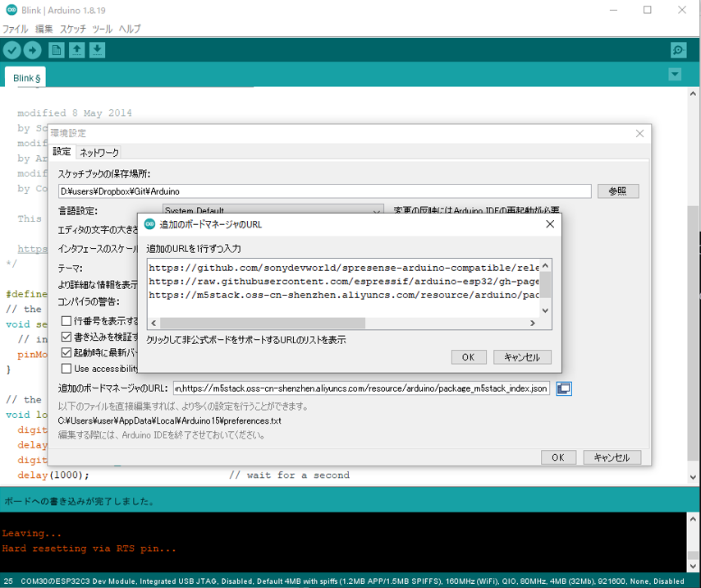Toggle the Use accessibility checkbox
Image resolution: width=701 pixels, height=588 pixels.
[66, 369]
